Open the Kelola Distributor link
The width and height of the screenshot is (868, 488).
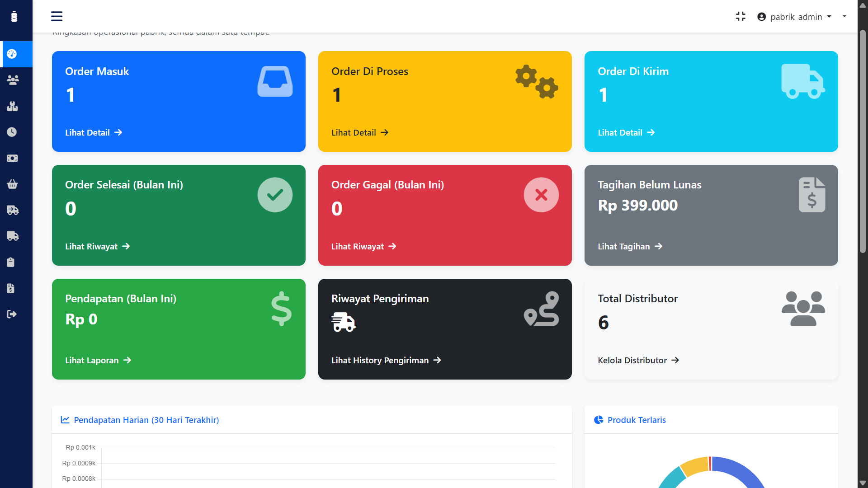(638, 360)
